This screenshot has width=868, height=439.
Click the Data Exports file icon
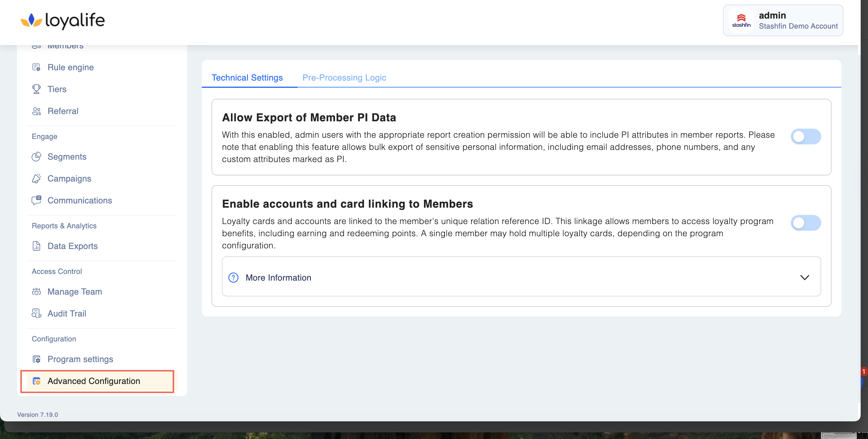pos(36,246)
